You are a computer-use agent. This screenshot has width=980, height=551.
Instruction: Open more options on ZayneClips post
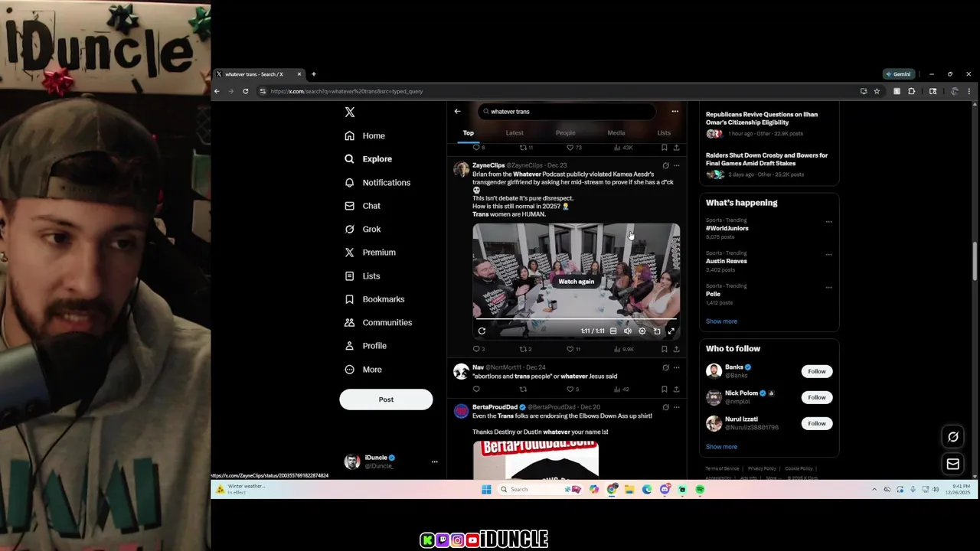pyautogui.click(x=676, y=165)
